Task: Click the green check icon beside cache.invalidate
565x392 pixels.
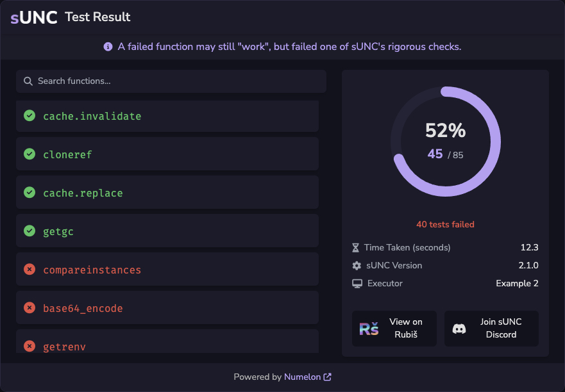Action: pos(30,115)
